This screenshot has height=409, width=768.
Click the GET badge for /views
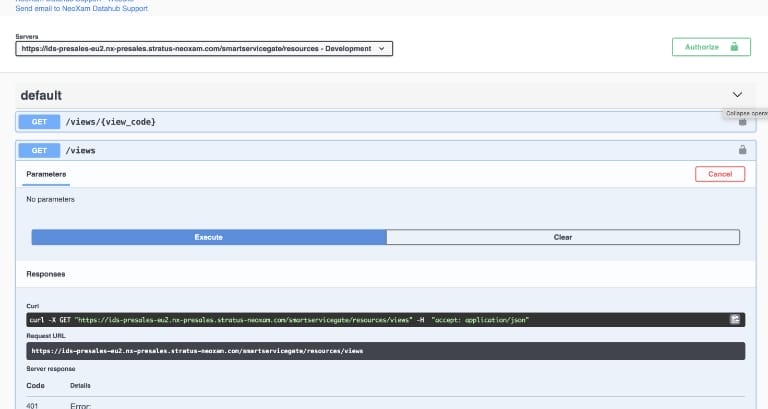coord(40,150)
